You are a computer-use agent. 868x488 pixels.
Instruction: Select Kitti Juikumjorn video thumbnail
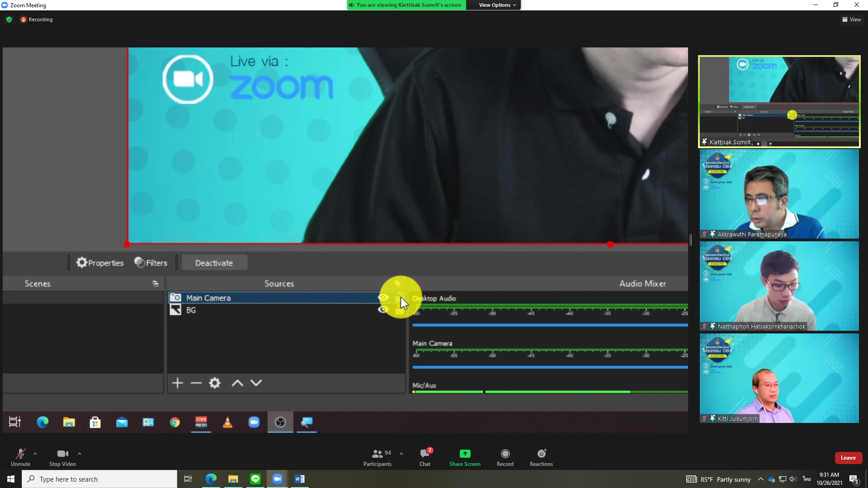point(779,378)
